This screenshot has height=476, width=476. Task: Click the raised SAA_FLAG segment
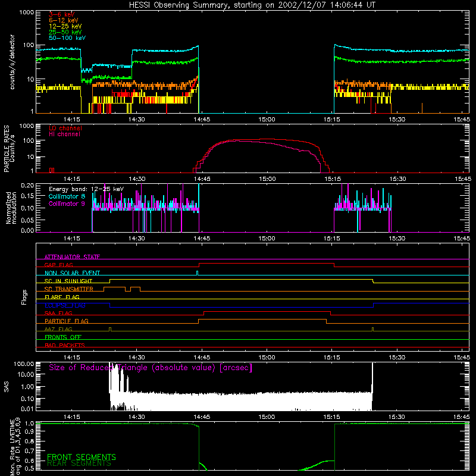coord(267,312)
